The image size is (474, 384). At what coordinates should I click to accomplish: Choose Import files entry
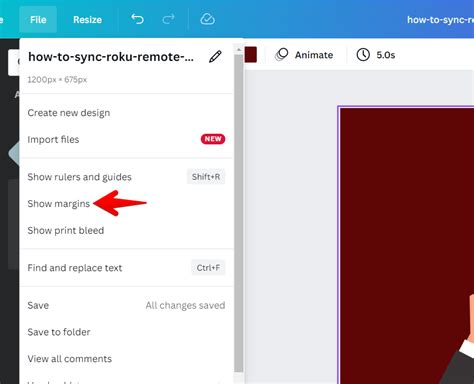pos(126,139)
